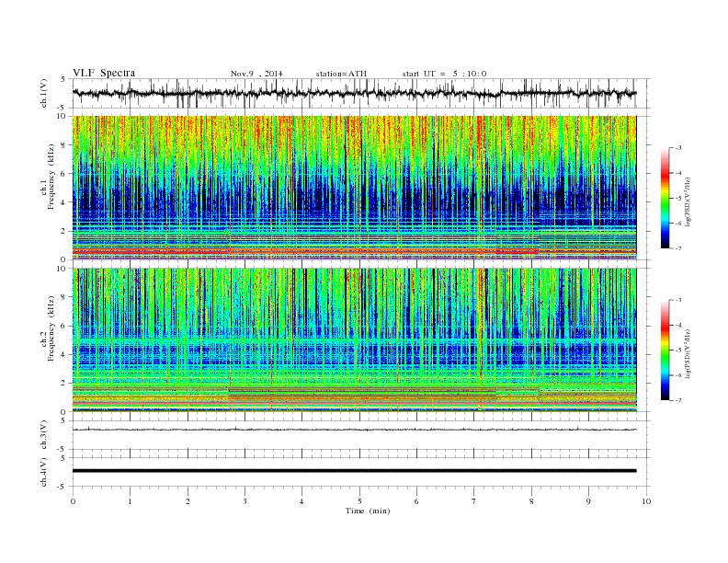Click the '8' tick on time axis
The width and height of the screenshot is (728, 563).
click(531, 501)
